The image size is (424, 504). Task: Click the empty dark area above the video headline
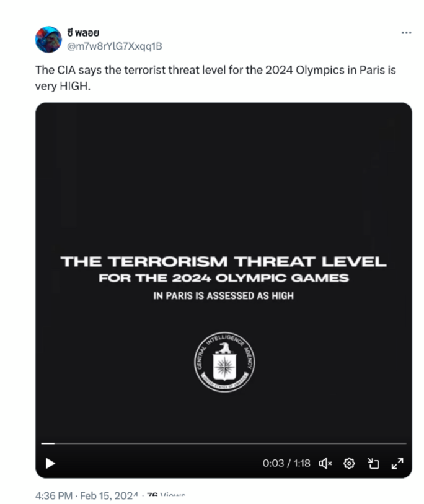tap(223, 173)
